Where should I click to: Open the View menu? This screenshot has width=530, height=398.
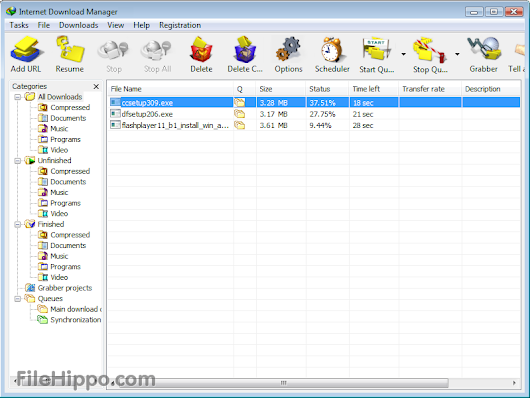pos(116,25)
